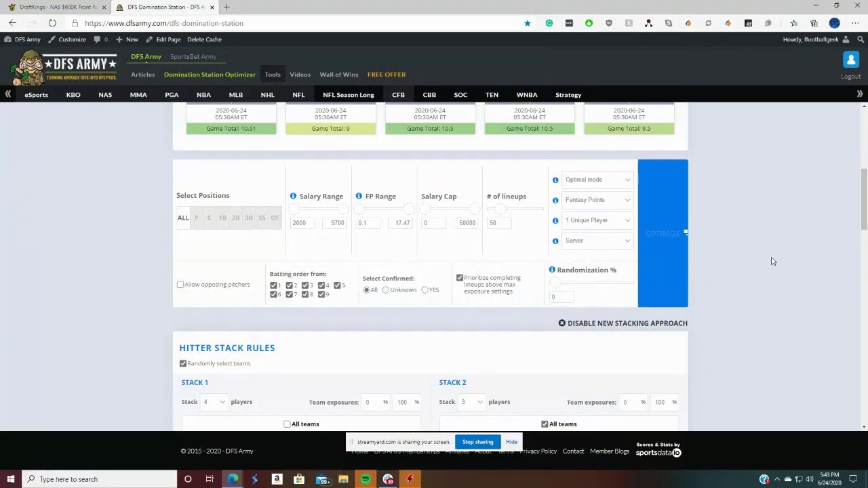Viewport: 868px width, 488px height.
Task: Open browser settings and more menu
Action: point(855,23)
